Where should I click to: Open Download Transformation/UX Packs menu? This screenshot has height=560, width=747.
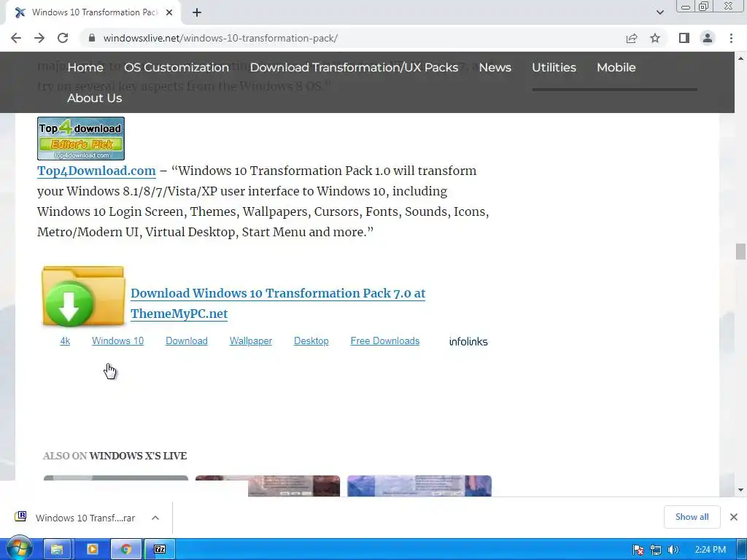click(354, 68)
